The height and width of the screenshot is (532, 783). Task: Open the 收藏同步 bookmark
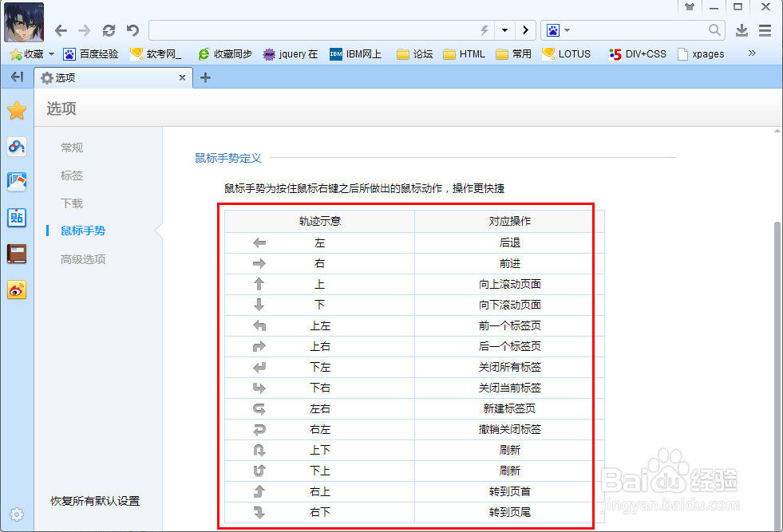[225, 54]
